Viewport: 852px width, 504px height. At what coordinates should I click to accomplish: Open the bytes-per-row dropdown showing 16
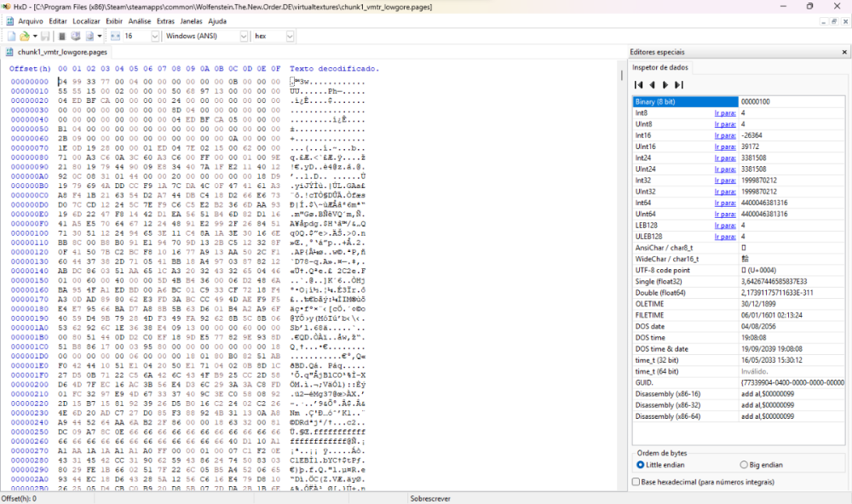point(155,37)
